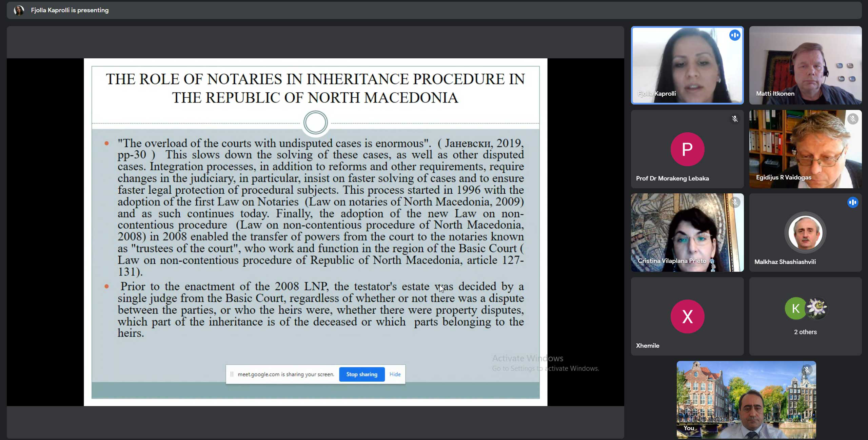
Task: Click the "Fjolla Kaprolli is presenting" banner text
Action: 70,10
